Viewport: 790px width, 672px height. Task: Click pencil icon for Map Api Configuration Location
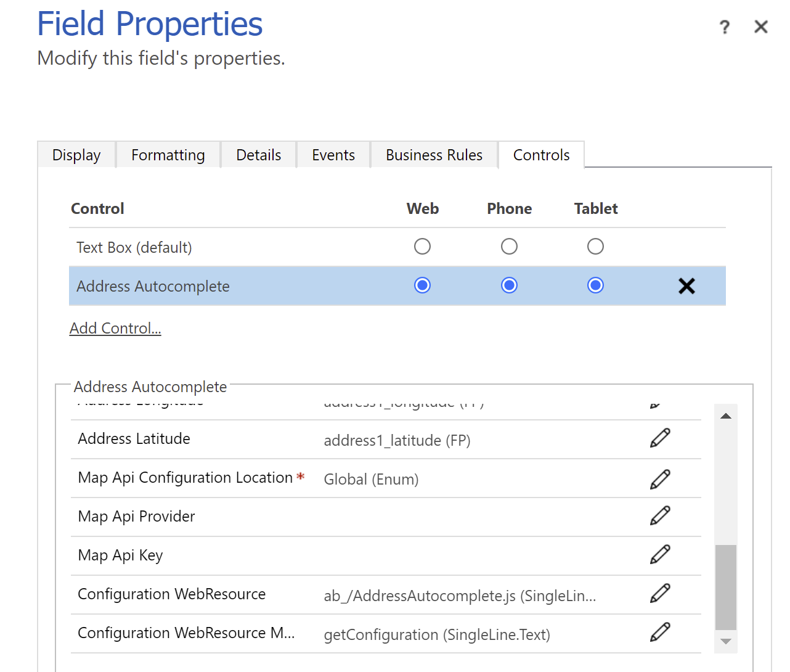click(660, 479)
